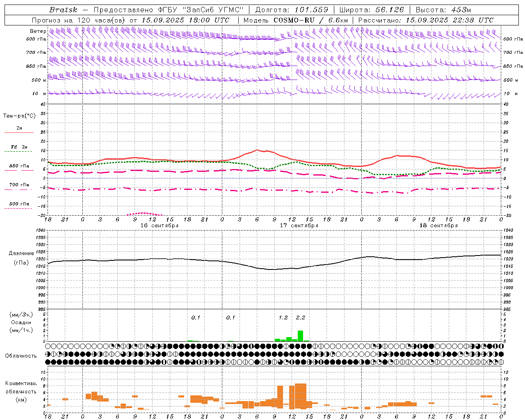Click 'Рассчитано: 15.09.2025 22:38 UTC' computed timestamp

426,20
